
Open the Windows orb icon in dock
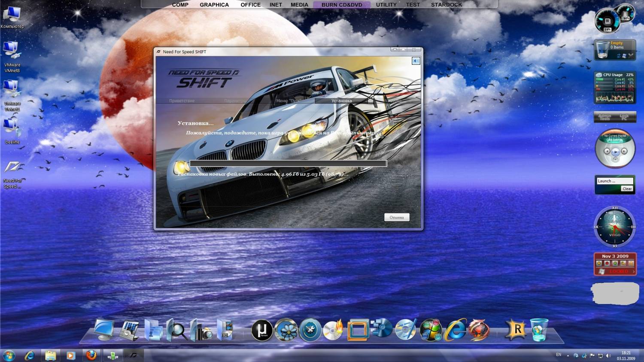point(431,330)
